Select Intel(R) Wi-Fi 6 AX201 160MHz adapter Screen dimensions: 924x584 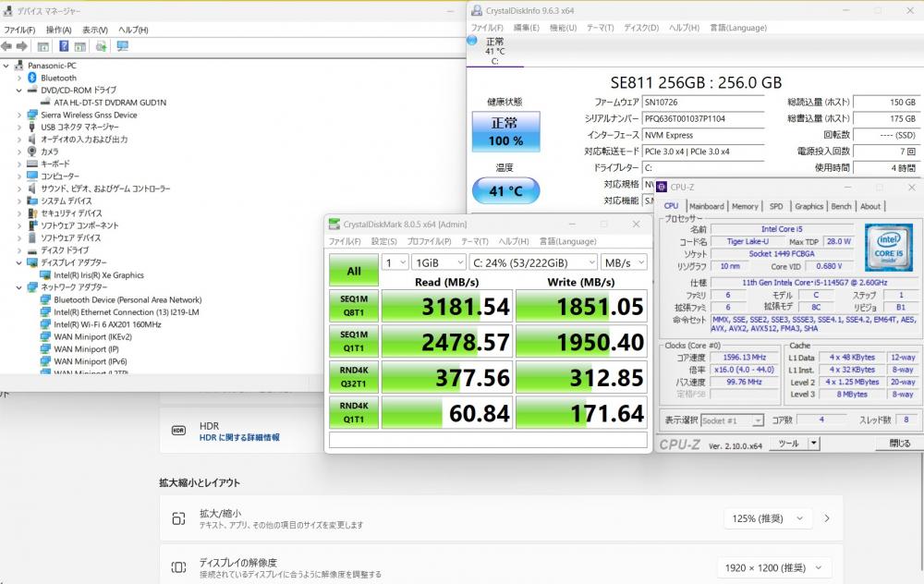click(x=107, y=324)
